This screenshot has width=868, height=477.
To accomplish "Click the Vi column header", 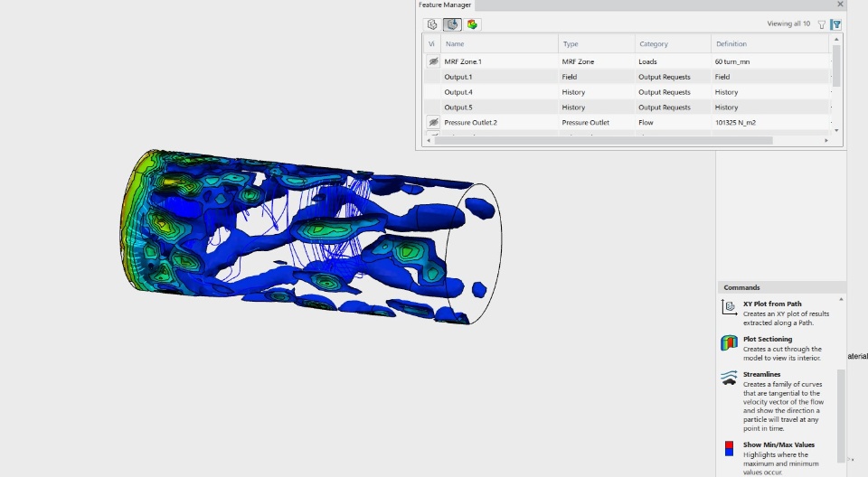I will click(x=432, y=43).
